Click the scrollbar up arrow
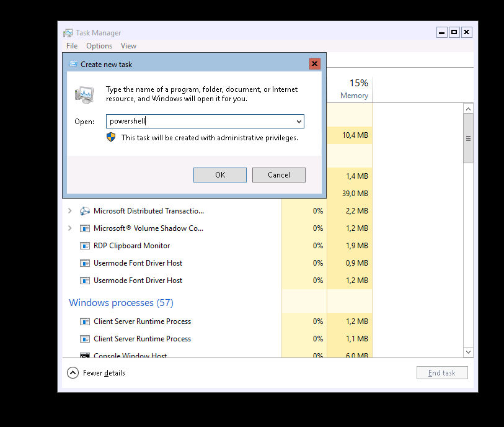This screenshot has width=504, height=427. point(468,109)
